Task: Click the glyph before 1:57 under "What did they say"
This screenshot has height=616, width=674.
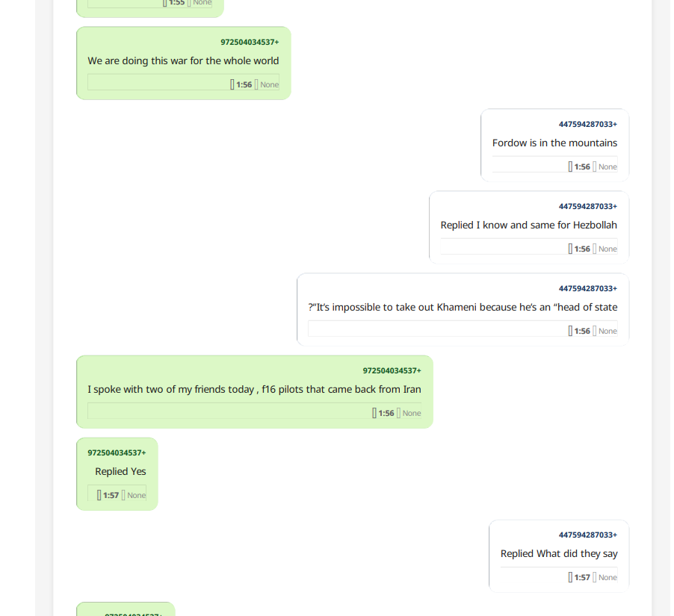Action: pyautogui.click(x=570, y=577)
